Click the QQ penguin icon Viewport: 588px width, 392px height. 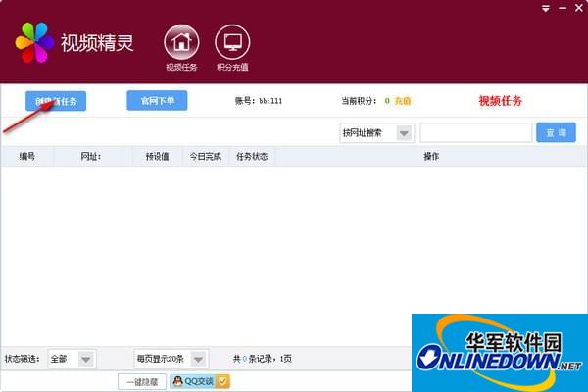[x=177, y=381]
